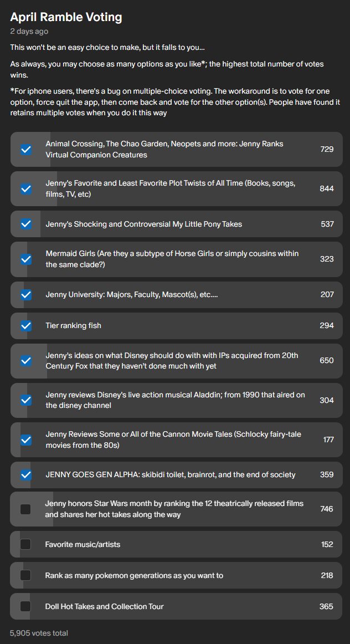This screenshot has height=644, width=350.
Task: Click the 5,905 votes total text
Action: coord(39,633)
